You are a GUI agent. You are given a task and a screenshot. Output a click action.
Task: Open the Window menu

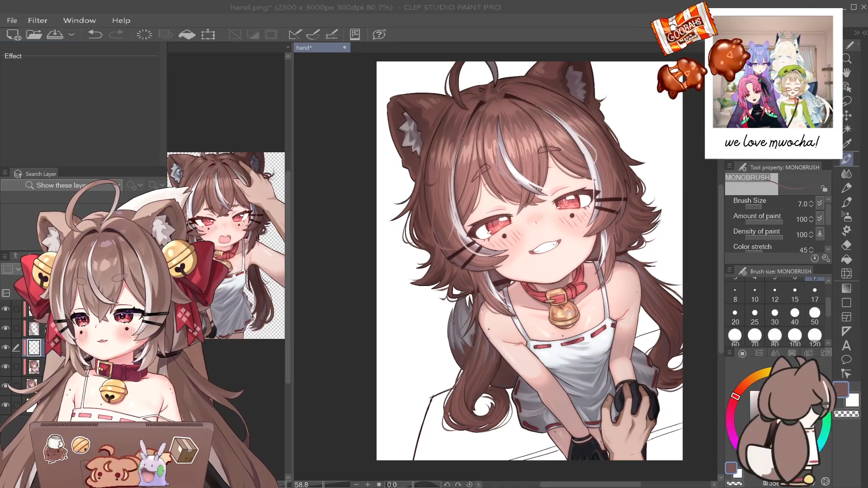(80, 20)
